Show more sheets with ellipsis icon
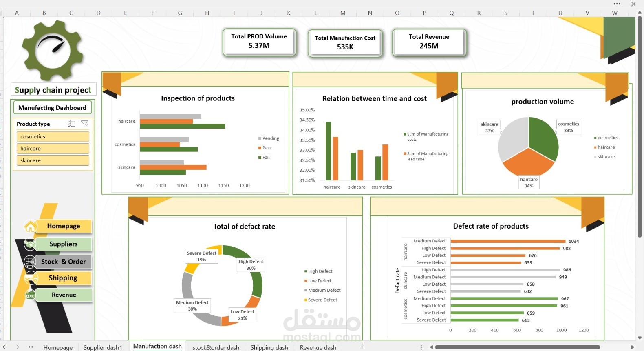The image size is (644, 351). pos(31,347)
